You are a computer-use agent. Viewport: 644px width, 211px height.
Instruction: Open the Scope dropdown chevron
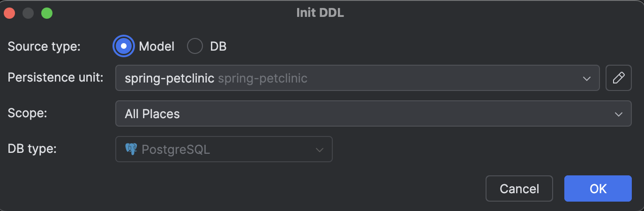[x=618, y=114]
